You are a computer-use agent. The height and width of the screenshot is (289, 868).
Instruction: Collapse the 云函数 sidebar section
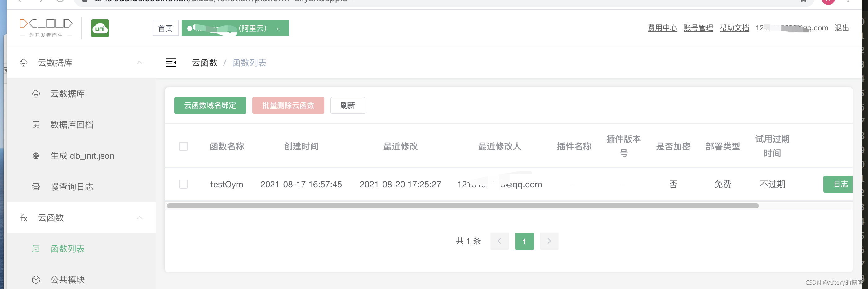pyautogui.click(x=139, y=218)
